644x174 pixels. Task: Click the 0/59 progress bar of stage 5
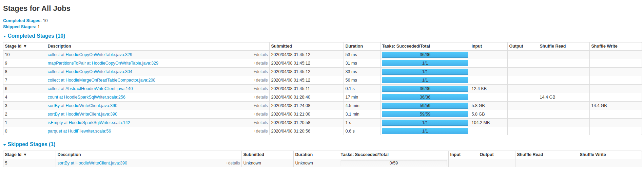pos(393,163)
